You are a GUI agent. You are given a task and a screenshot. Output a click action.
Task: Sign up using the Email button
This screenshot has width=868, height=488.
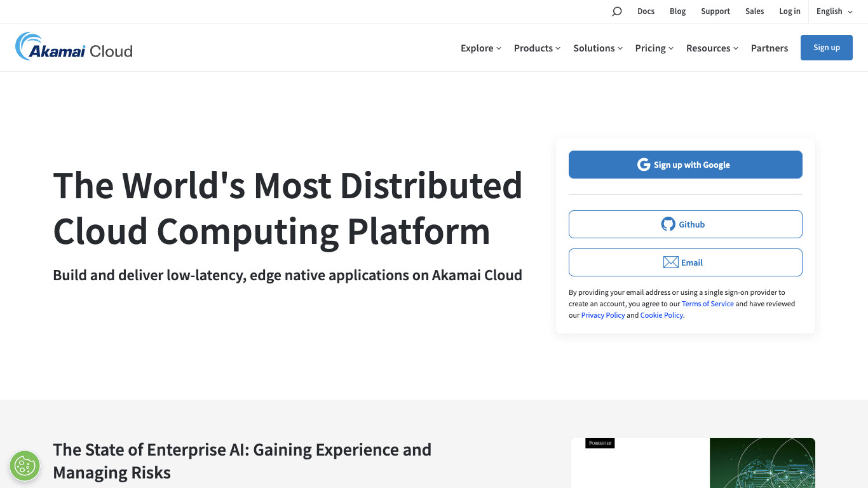pos(685,262)
